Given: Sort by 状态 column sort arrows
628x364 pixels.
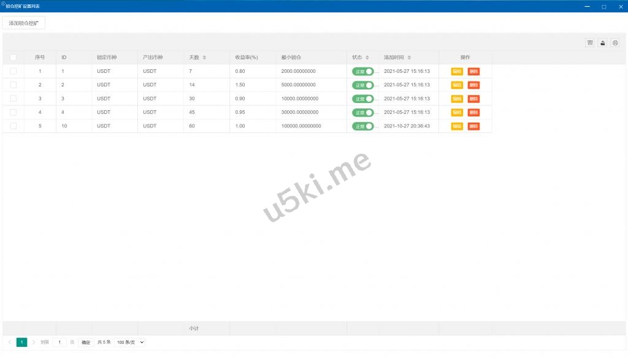Looking at the screenshot, I should click(367, 58).
